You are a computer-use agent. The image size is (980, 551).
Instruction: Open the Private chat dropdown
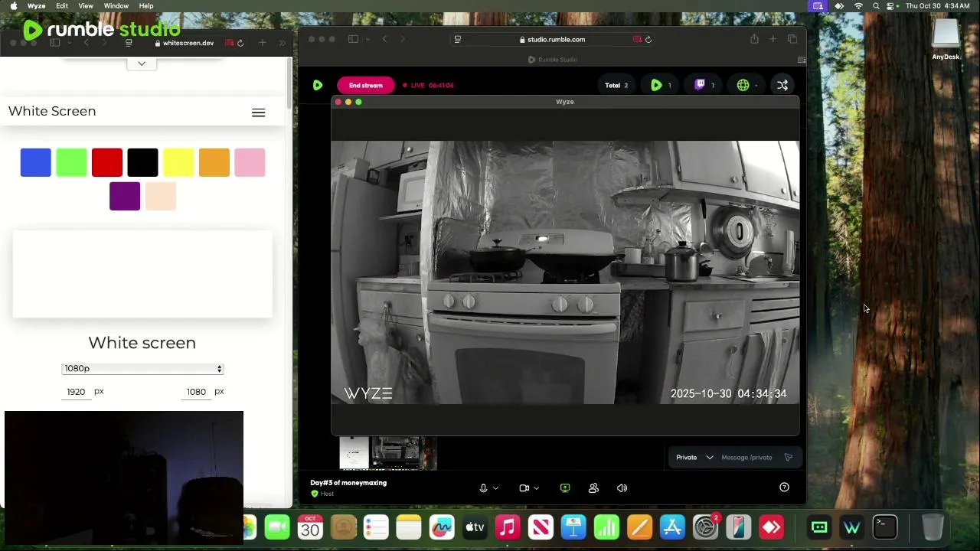pos(694,458)
